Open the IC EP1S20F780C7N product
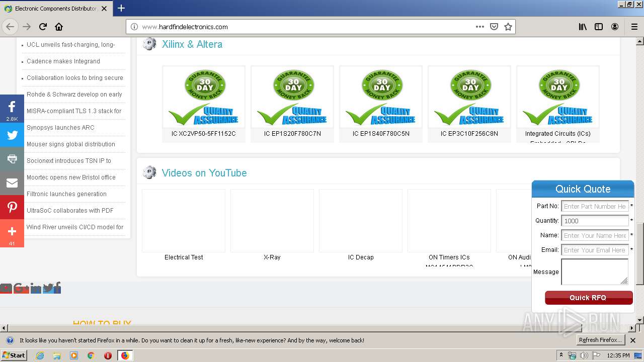The height and width of the screenshot is (362, 644). [x=292, y=134]
